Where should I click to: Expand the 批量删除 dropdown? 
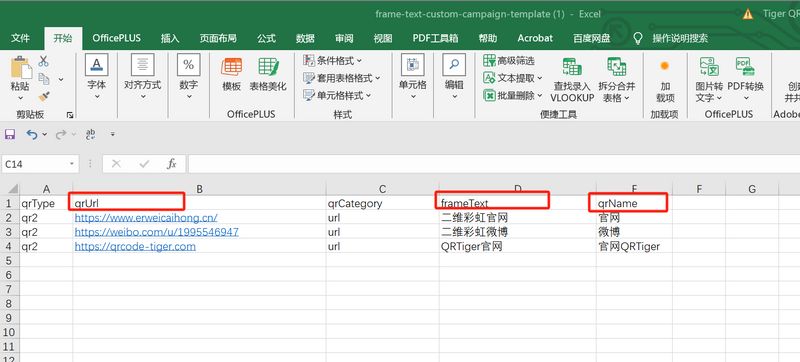pos(540,95)
